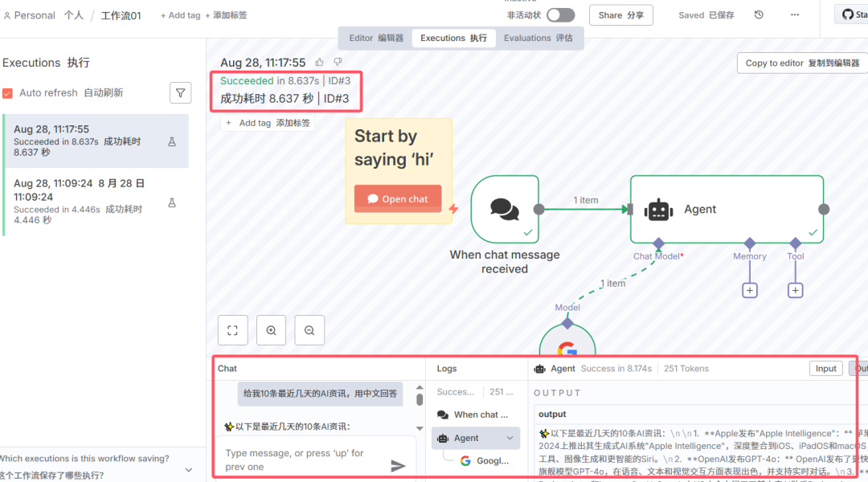868x482 pixels.
Task: Switch to the Evaluations tab
Action: [x=538, y=38]
